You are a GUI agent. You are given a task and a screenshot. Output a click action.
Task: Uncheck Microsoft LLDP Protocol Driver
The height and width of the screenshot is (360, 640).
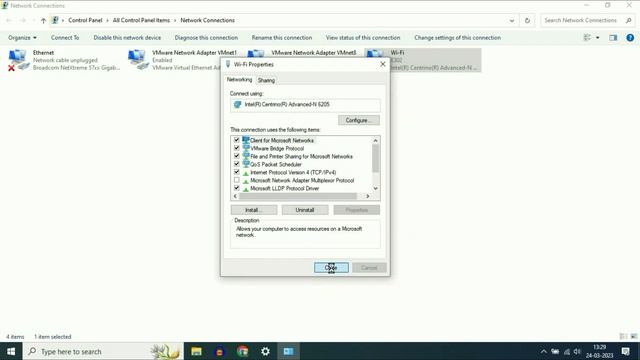point(237,188)
